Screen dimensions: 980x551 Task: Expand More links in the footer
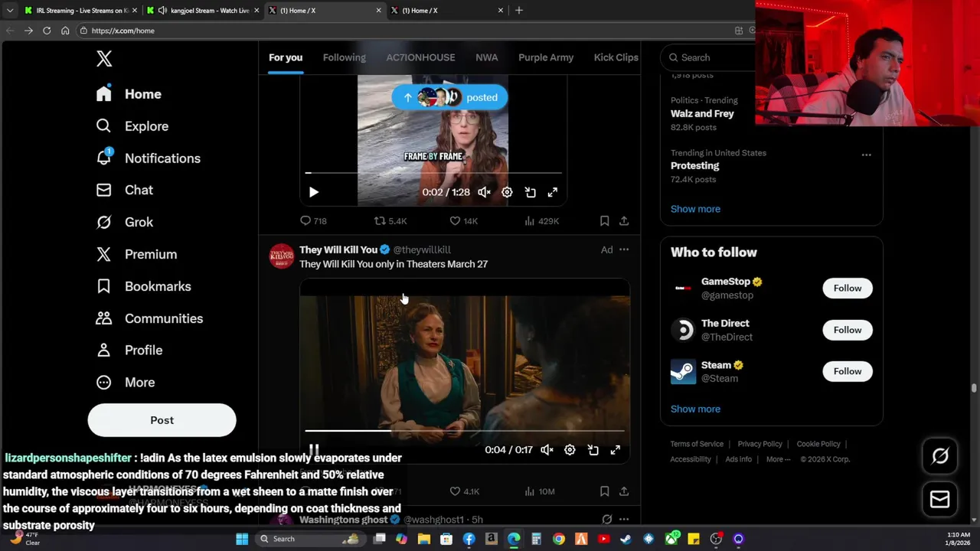pos(779,459)
